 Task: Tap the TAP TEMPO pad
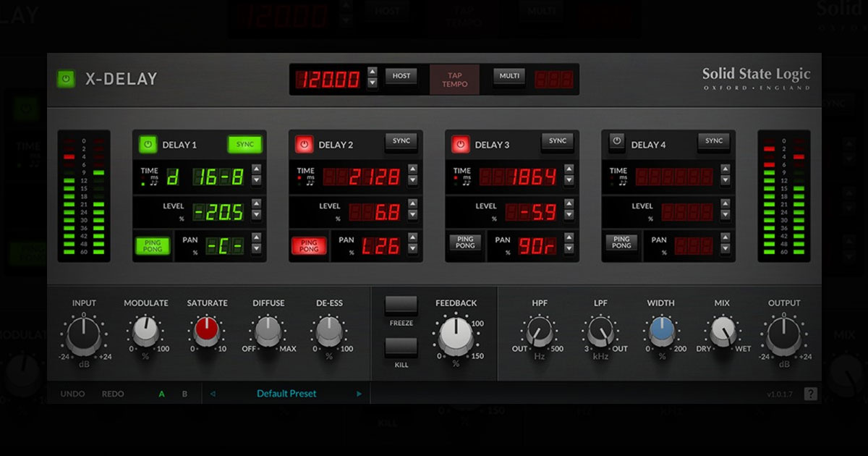pyautogui.click(x=454, y=79)
